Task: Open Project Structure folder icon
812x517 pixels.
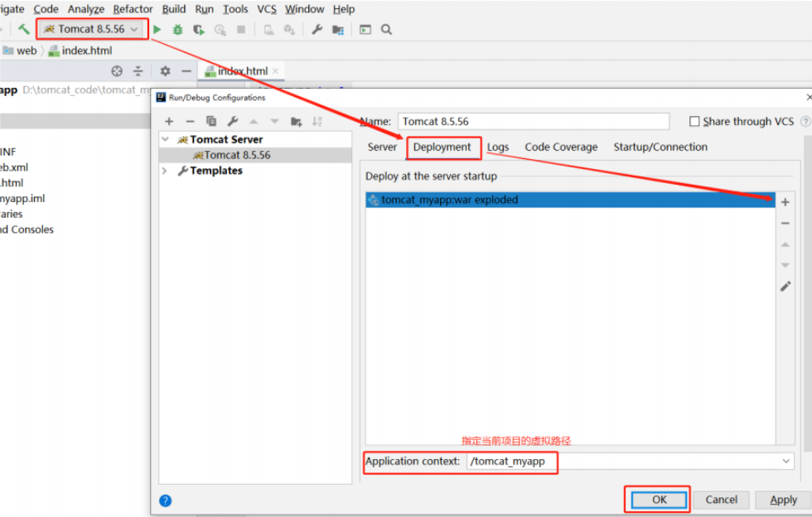Action: 338,30
